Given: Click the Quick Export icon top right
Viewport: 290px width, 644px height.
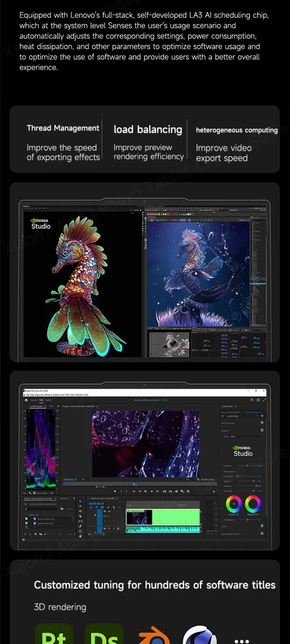Looking at the screenshot, I should [x=258, y=400].
